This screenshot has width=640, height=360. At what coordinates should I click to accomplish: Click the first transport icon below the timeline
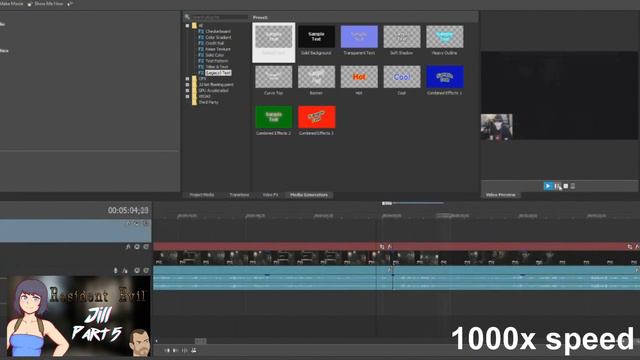[x=167, y=350]
